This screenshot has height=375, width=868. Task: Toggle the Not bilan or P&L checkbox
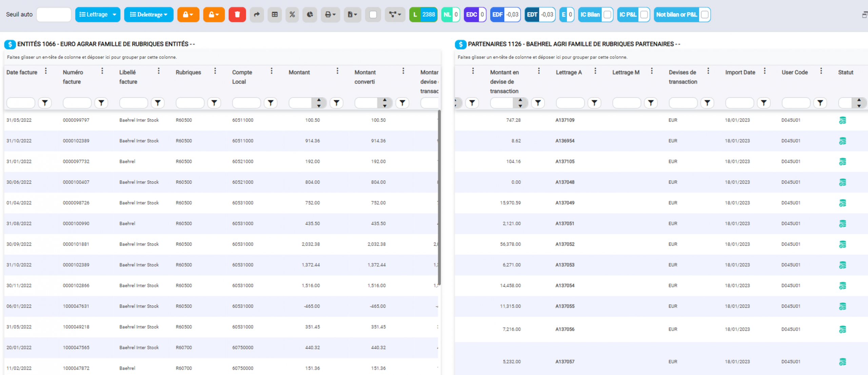[705, 15]
